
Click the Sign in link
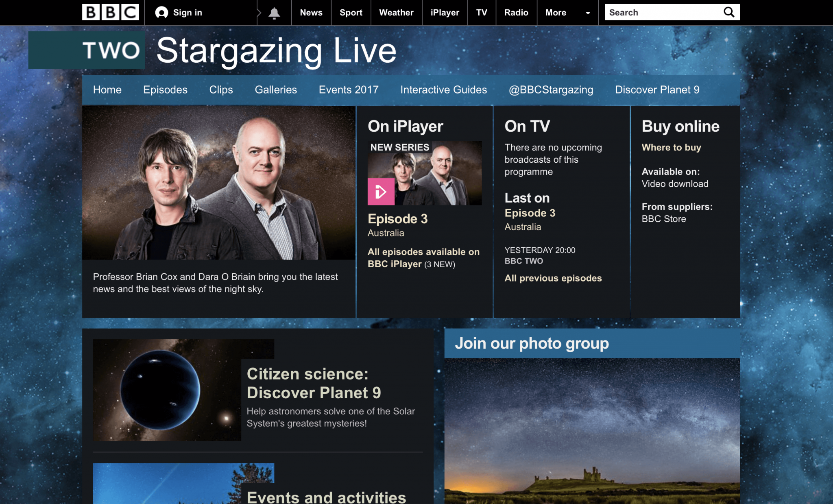[x=188, y=13]
